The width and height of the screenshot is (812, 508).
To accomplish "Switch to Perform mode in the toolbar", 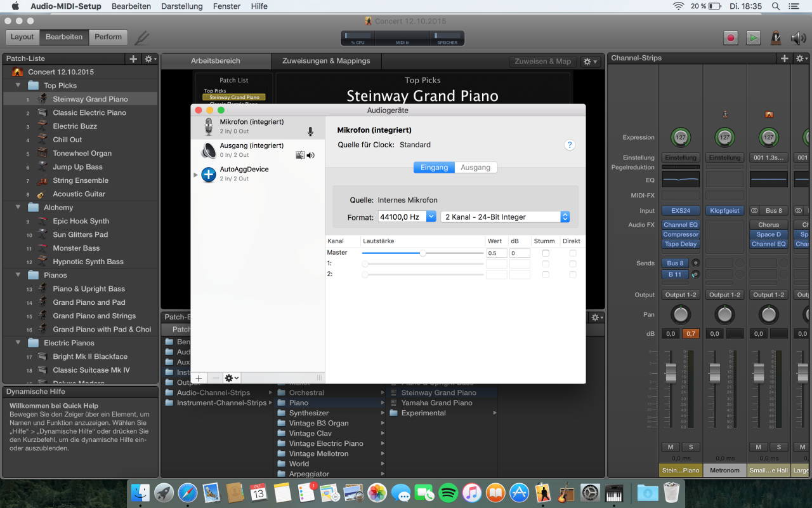I will [x=108, y=37].
